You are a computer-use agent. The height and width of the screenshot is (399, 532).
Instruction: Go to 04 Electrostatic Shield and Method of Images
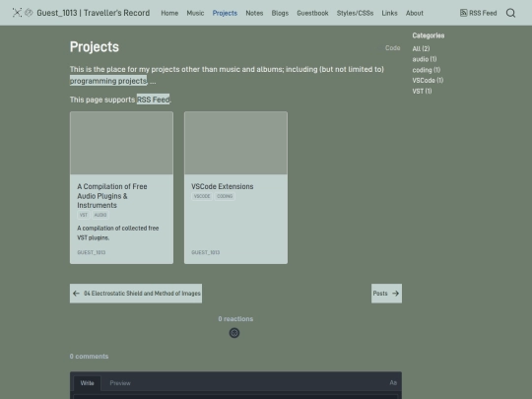pyautogui.click(x=136, y=294)
